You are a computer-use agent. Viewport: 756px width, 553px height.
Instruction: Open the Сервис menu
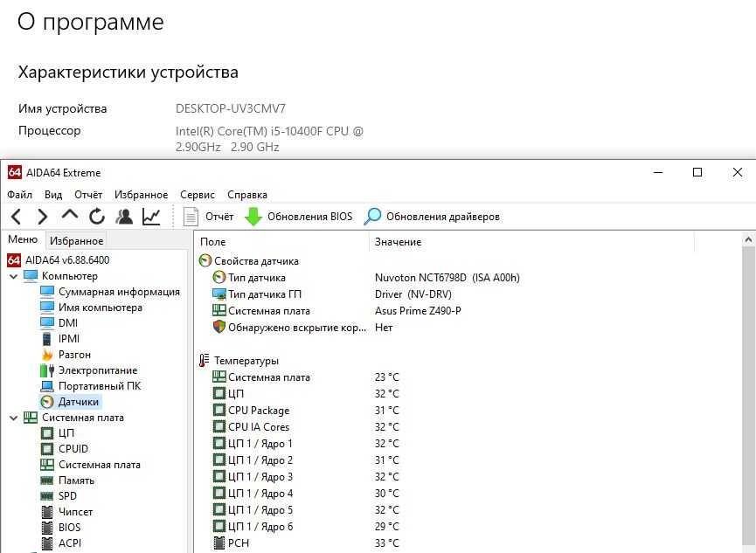coord(198,195)
